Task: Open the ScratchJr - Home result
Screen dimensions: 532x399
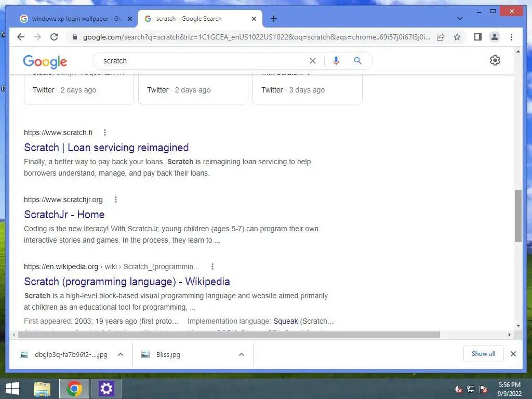Action: (x=64, y=215)
